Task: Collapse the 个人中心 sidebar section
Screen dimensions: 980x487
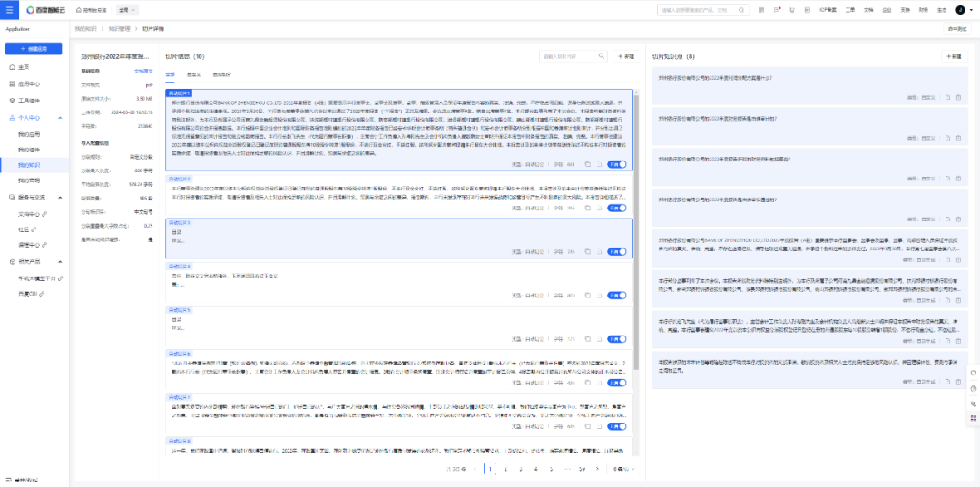Action: (62, 118)
